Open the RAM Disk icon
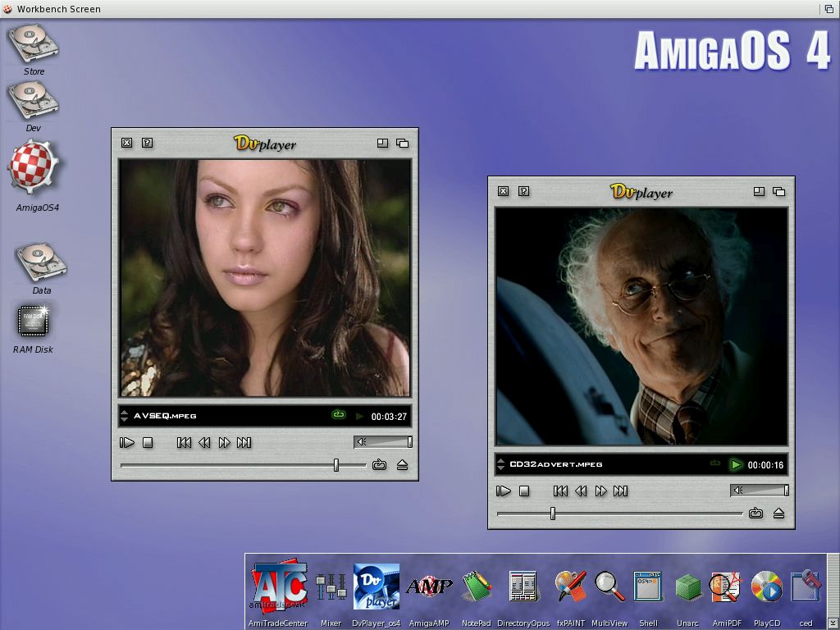This screenshot has height=630, width=840. pyautogui.click(x=33, y=321)
